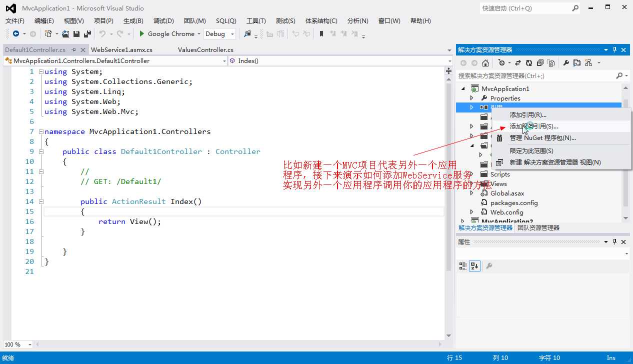The image size is (633, 364).
Task: Click the Find in Files toolbar icon
Action: point(247,34)
